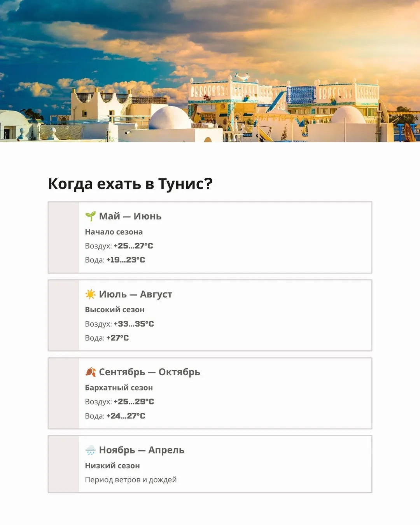
Task: Click the "Высокий сезон" label
Action: pyautogui.click(x=115, y=310)
